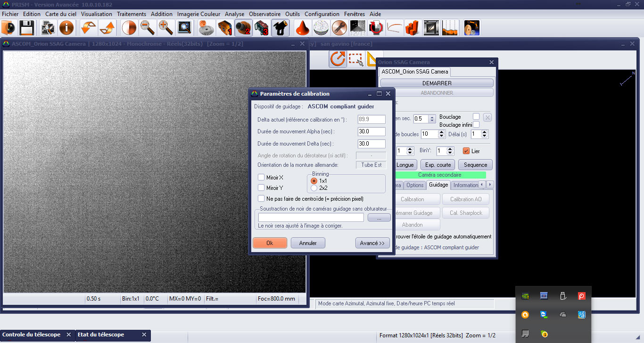644x343 pixels.
Task: Click the DEMARRER button
Action: tap(437, 83)
